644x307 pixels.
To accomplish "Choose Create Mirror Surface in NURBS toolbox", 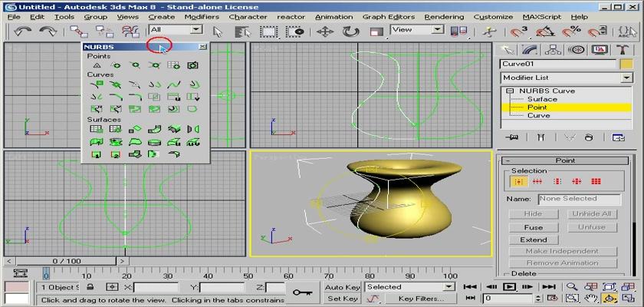I will point(193,129).
